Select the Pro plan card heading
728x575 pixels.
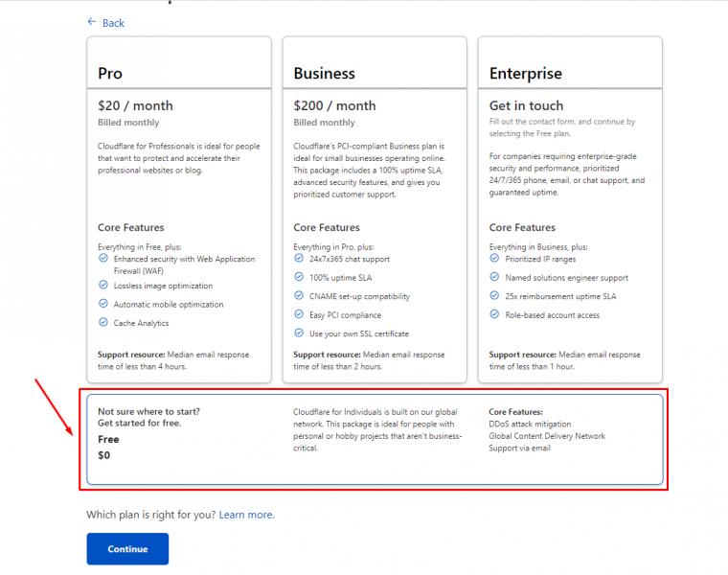[x=110, y=74]
